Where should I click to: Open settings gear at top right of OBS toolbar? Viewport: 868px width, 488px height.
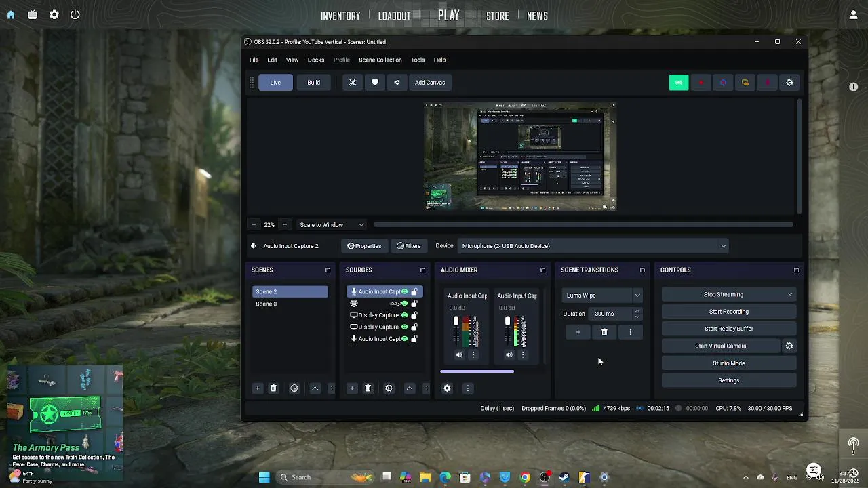[x=789, y=83]
